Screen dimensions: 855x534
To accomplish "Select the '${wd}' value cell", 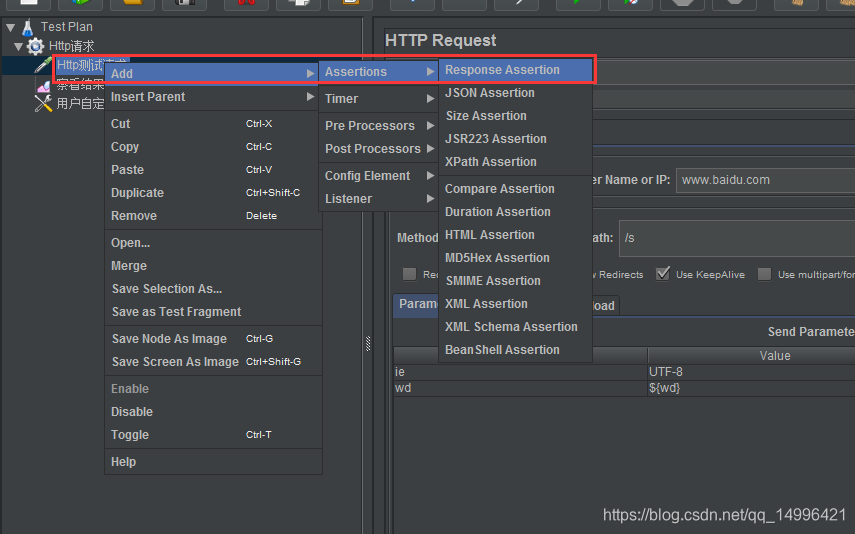I will [x=751, y=388].
